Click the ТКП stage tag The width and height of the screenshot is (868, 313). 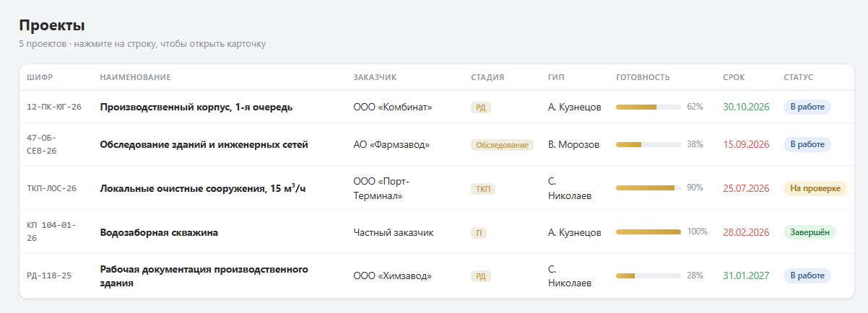483,189
